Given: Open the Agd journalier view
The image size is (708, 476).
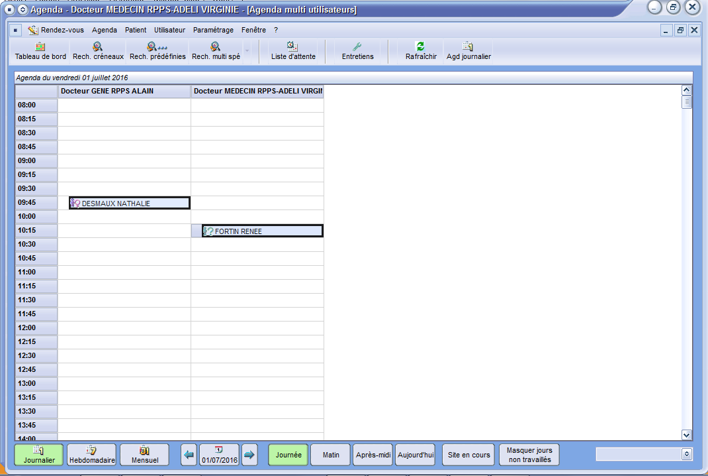Looking at the screenshot, I should click(x=468, y=51).
